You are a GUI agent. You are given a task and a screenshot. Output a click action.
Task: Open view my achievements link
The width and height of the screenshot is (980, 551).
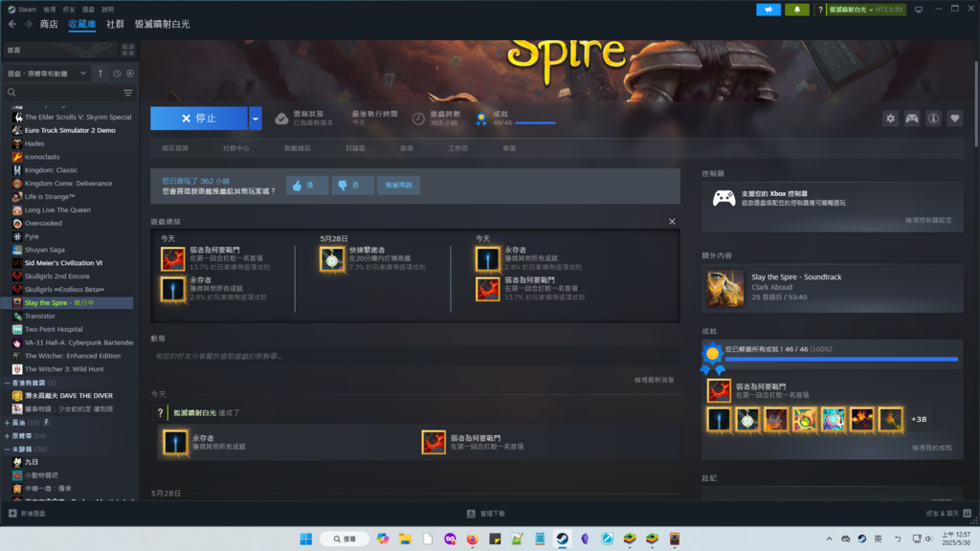coord(931,448)
